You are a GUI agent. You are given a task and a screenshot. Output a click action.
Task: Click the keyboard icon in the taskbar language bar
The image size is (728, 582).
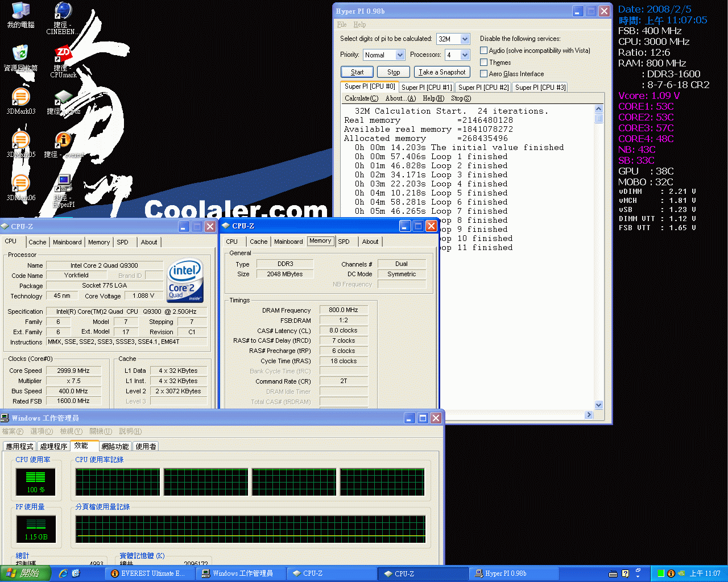coord(614,573)
